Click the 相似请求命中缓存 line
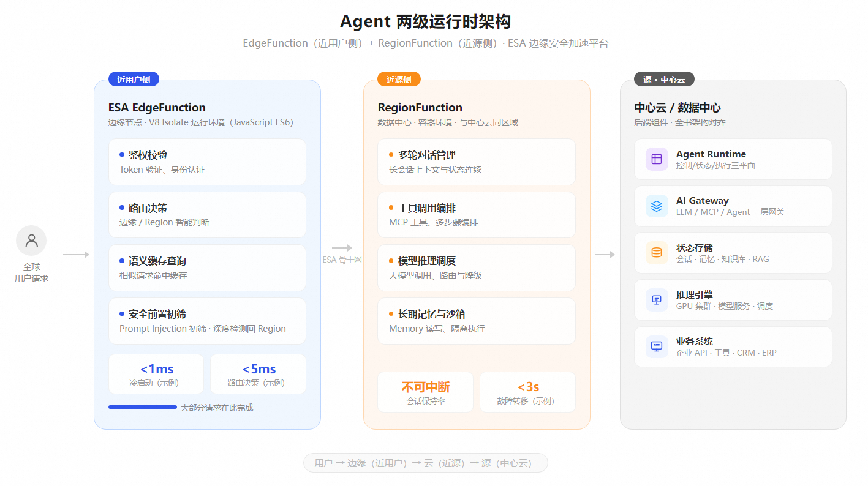This screenshot has height=486, width=868. [153, 275]
